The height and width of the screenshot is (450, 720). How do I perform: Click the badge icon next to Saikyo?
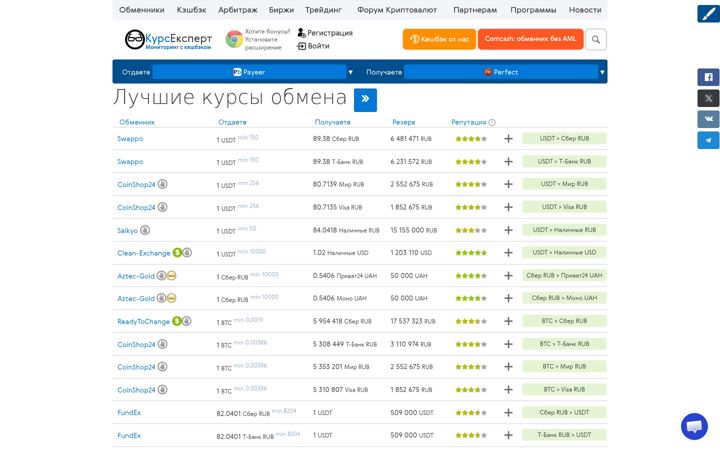click(145, 230)
